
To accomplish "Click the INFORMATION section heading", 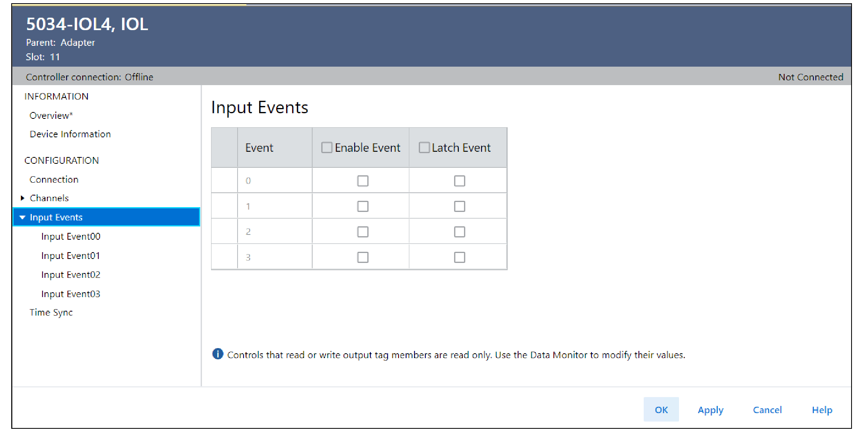I will (57, 96).
